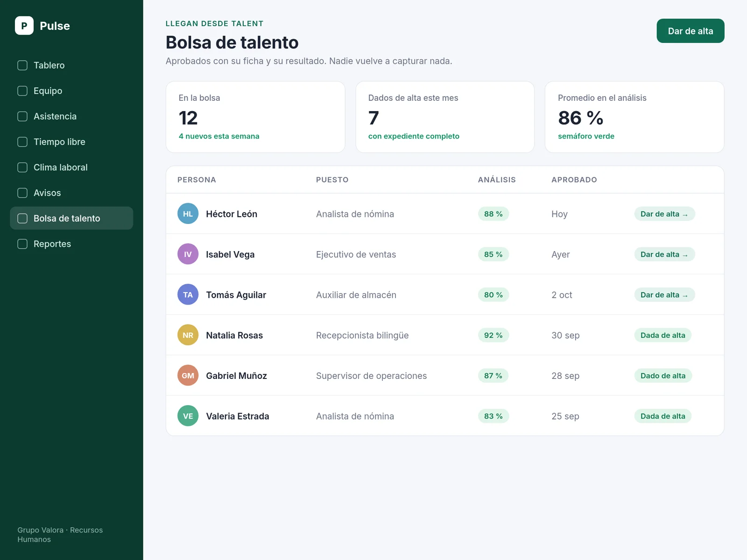747x560 pixels.
Task: Go to the Equipo section
Action: pos(71,91)
